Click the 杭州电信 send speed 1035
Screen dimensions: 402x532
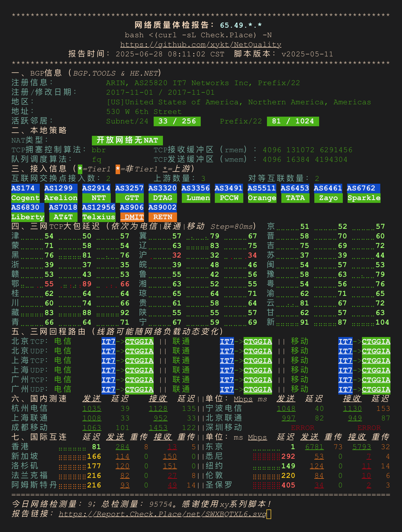pyautogui.click(x=92, y=409)
